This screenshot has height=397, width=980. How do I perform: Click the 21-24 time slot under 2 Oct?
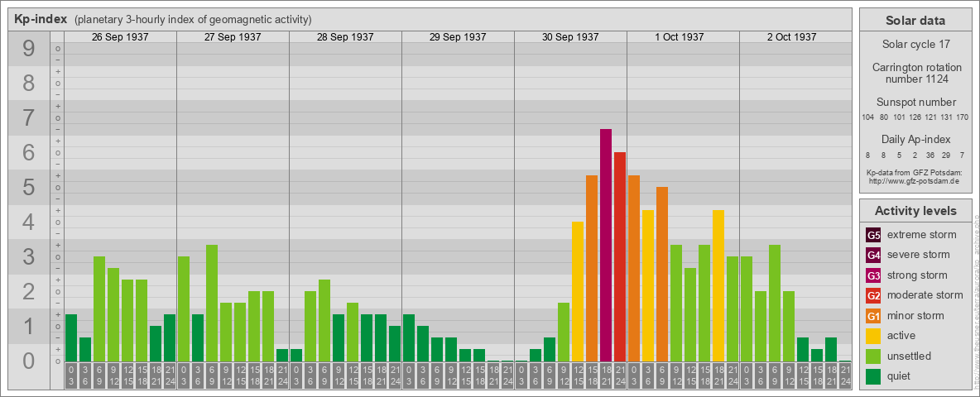coord(845,375)
